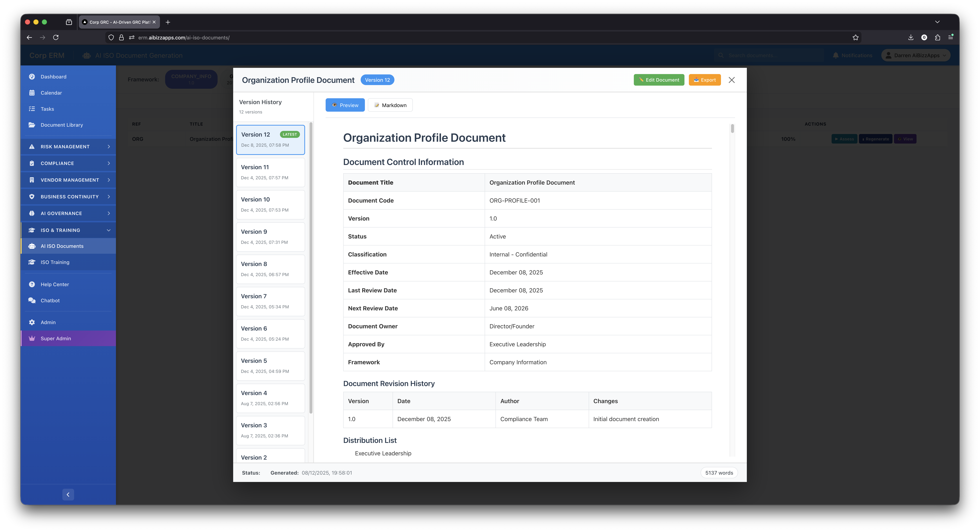Click the Export button
980x532 pixels.
tap(704, 80)
